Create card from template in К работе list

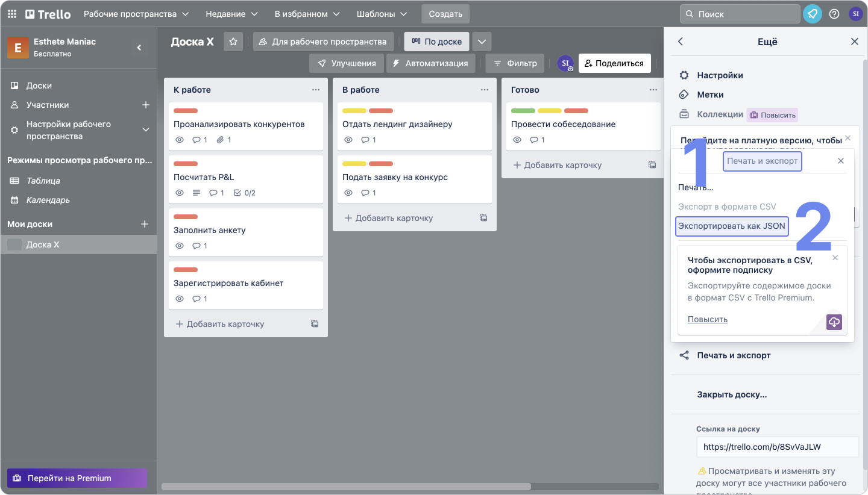click(x=315, y=324)
